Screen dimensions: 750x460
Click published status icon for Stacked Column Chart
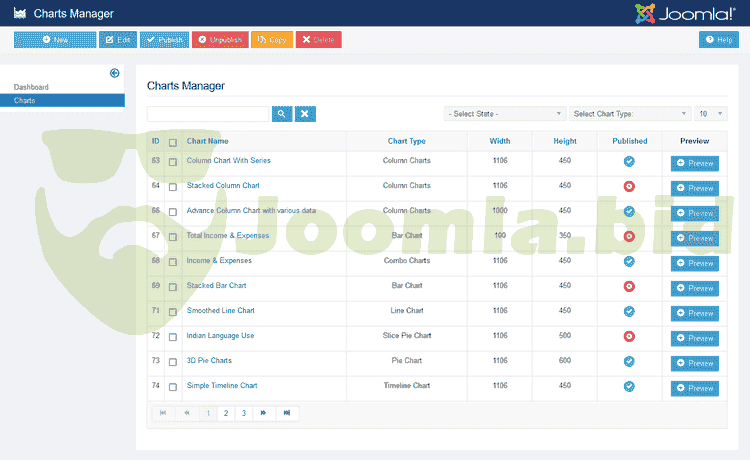pyautogui.click(x=629, y=186)
